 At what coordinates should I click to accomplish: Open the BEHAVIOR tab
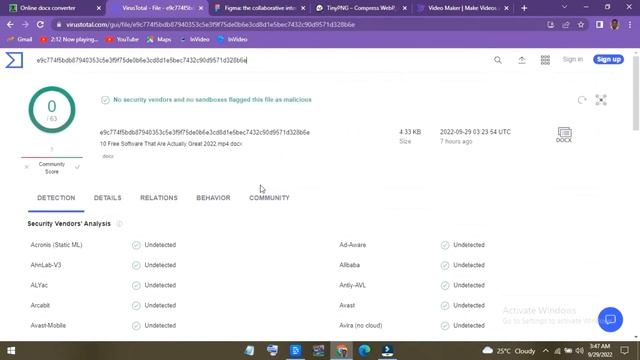[213, 198]
